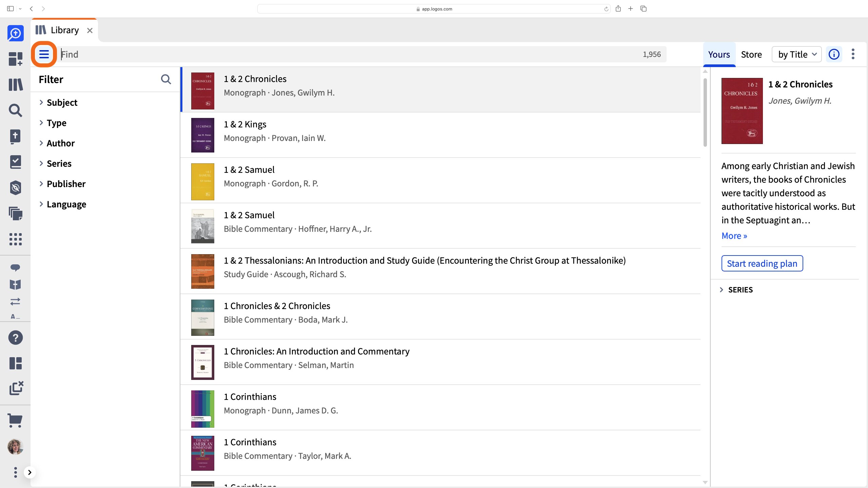Click the add dashboard panel icon
868x488 pixels.
tap(16, 59)
